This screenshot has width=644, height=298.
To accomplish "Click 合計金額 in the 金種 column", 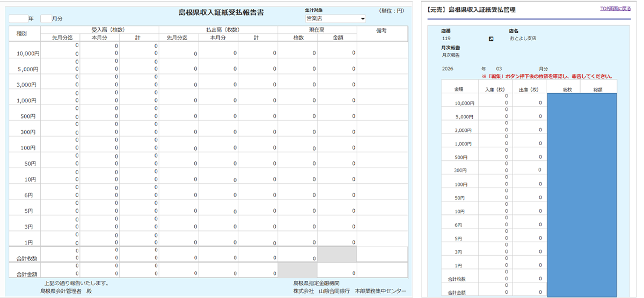I will coord(457,293).
